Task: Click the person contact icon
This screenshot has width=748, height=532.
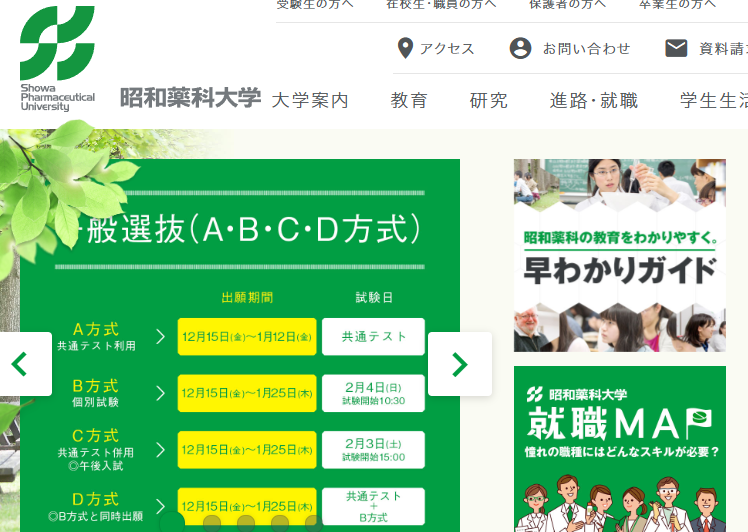Action: [520, 48]
